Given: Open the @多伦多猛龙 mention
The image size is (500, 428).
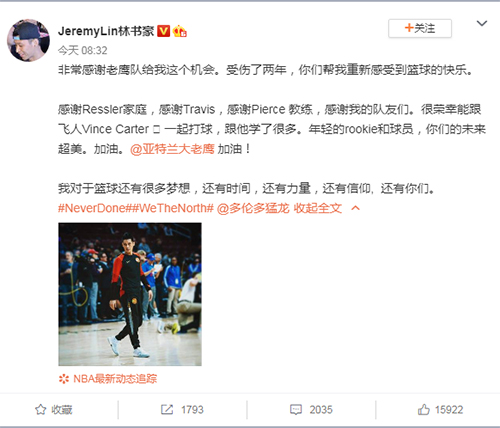Looking at the screenshot, I should tap(253, 208).
